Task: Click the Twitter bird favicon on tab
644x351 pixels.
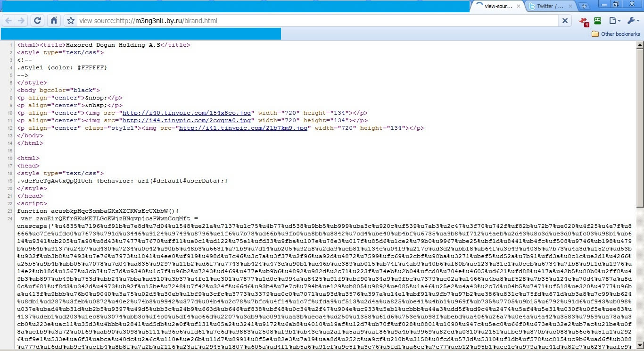Action: click(532, 6)
